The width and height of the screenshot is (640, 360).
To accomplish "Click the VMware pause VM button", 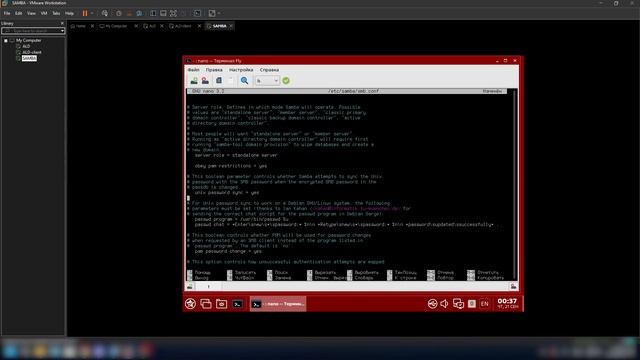I will point(85,13).
